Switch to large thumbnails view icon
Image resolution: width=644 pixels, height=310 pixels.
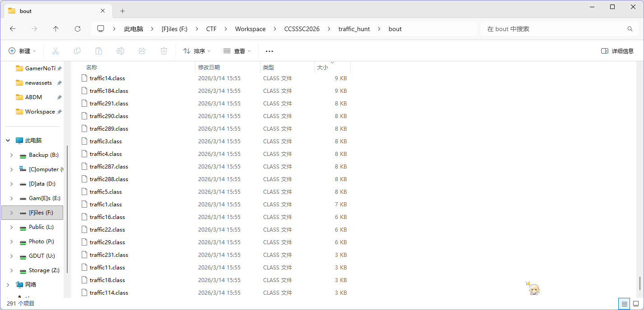(x=636, y=304)
